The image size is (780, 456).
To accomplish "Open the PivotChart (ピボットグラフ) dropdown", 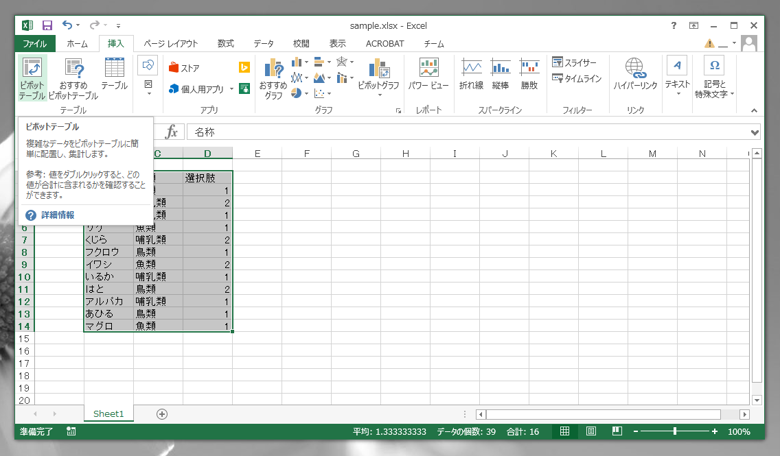I will click(379, 94).
